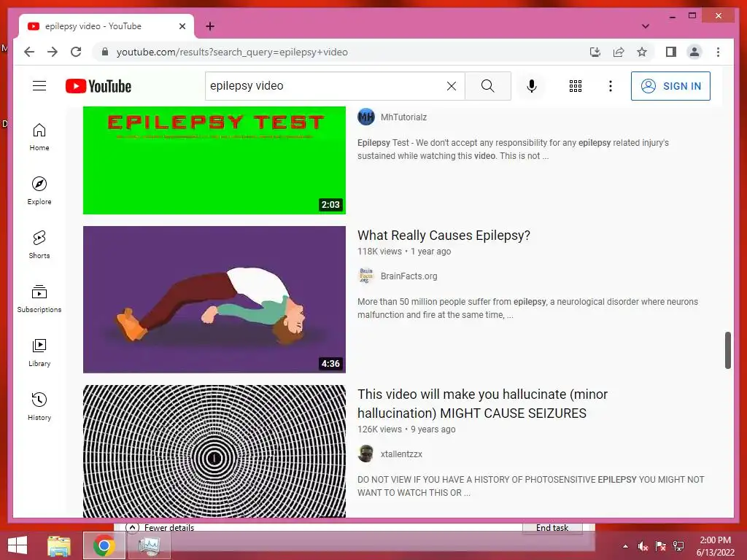Click the BrainFacts.org channel avatar
This screenshot has height=560, width=747.
click(x=366, y=276)
